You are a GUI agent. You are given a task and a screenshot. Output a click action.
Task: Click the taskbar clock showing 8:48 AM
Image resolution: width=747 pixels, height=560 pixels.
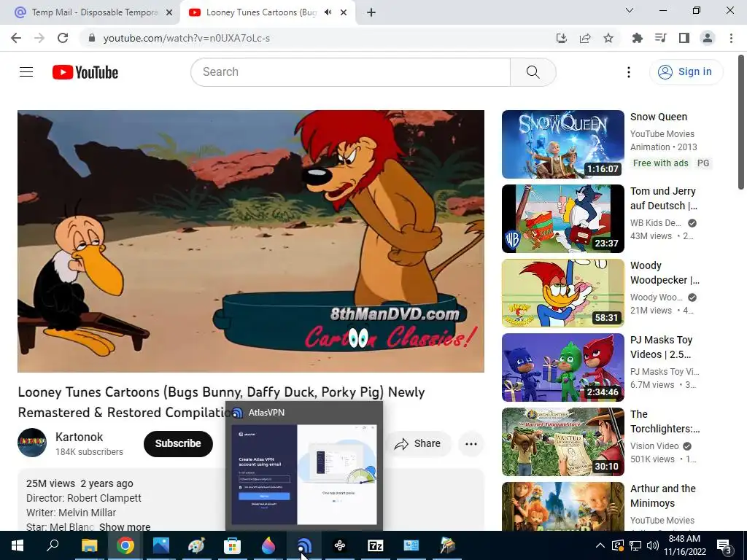coord(684,545)
